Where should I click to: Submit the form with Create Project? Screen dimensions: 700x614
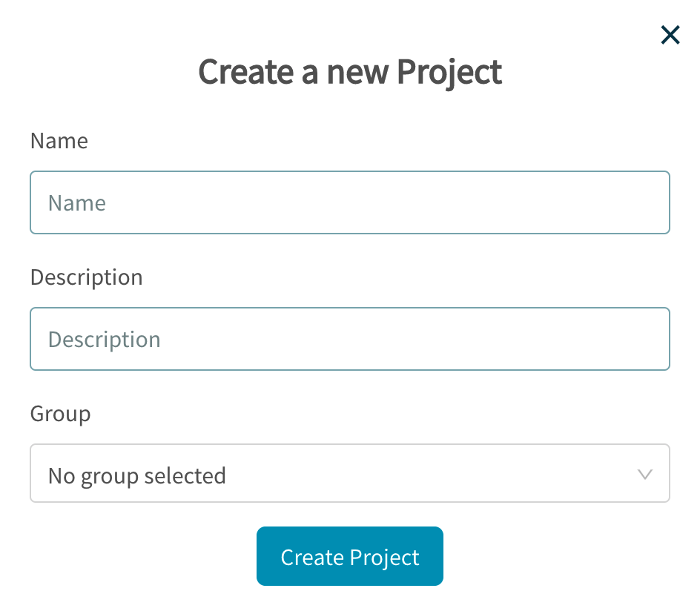click(x=349, y=557)
